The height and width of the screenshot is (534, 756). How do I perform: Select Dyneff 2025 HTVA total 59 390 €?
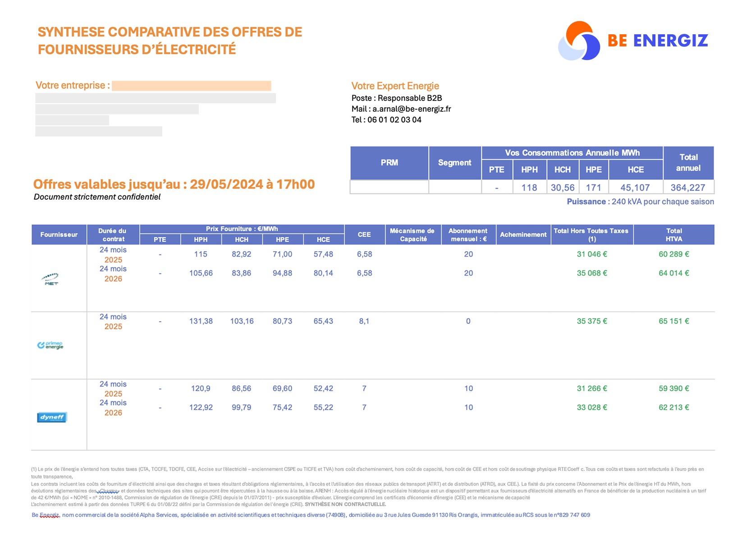[674, 388]
